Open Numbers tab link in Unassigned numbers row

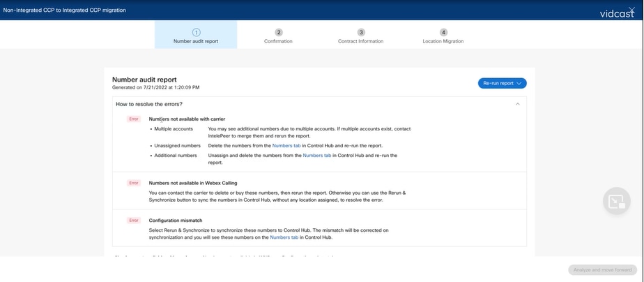[x=286, y=145]
